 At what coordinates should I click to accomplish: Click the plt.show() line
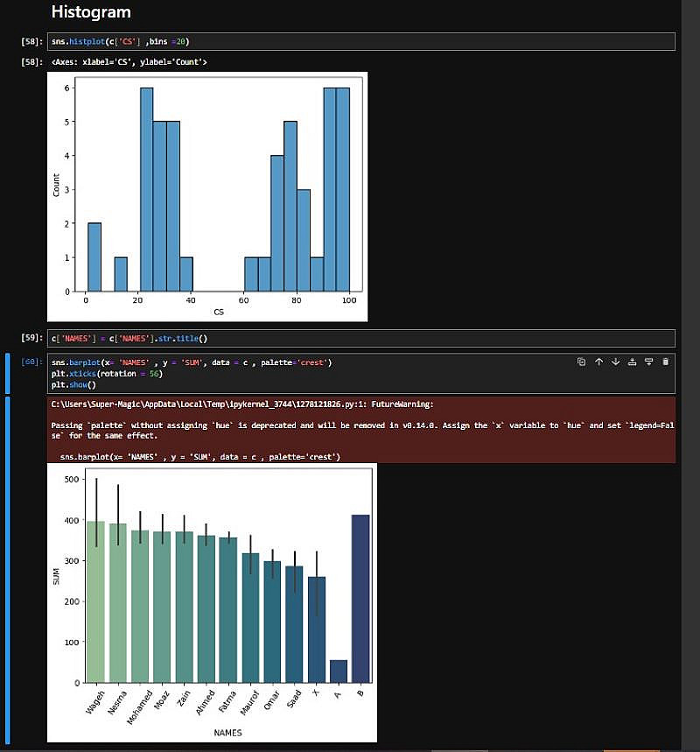73,384
